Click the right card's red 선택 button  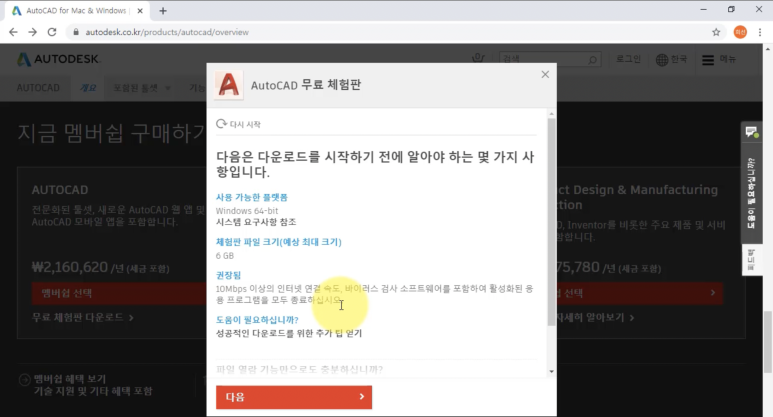[640, 293]
